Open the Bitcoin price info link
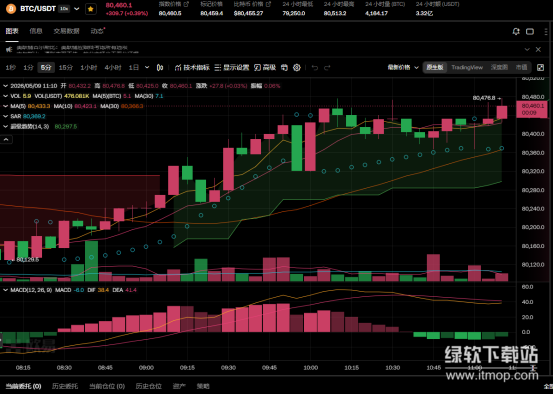Screen dimensions: 553x395 point(268,4)
